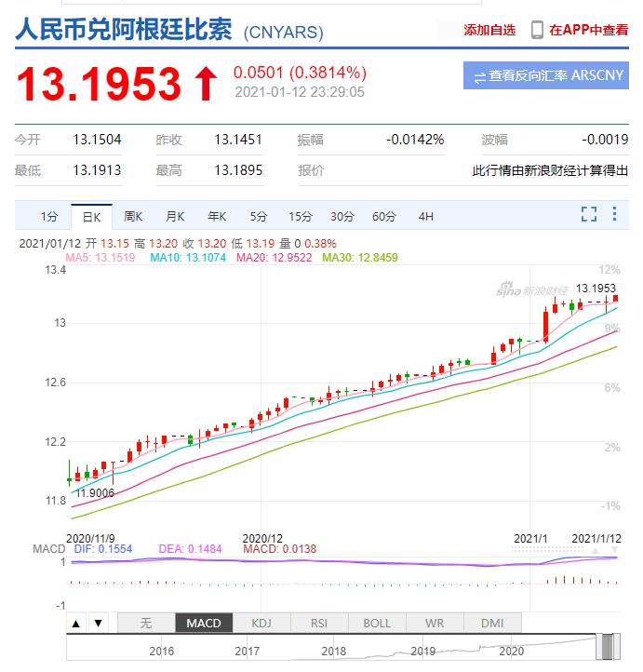Click the 昨收 value 13.1451
643x672 pixels.
pos(238,140)
